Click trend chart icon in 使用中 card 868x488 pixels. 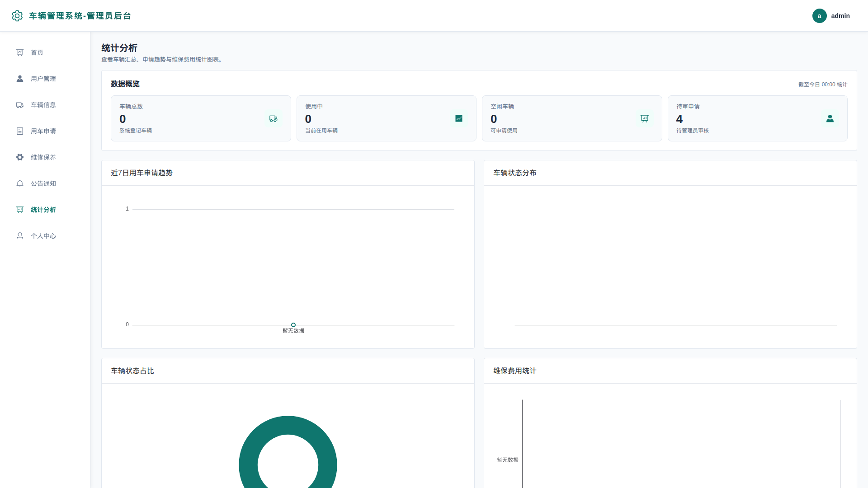(x=459, y=118)
